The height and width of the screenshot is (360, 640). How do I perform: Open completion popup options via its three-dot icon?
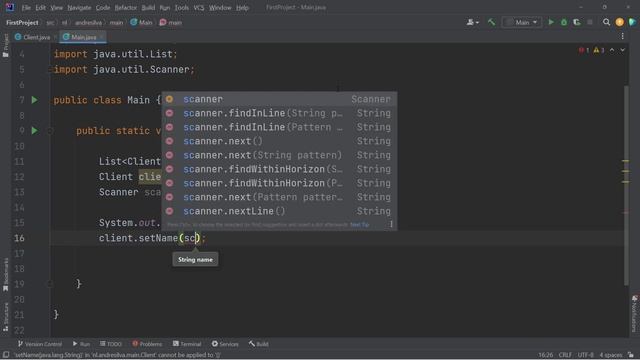tap(391, 224)
